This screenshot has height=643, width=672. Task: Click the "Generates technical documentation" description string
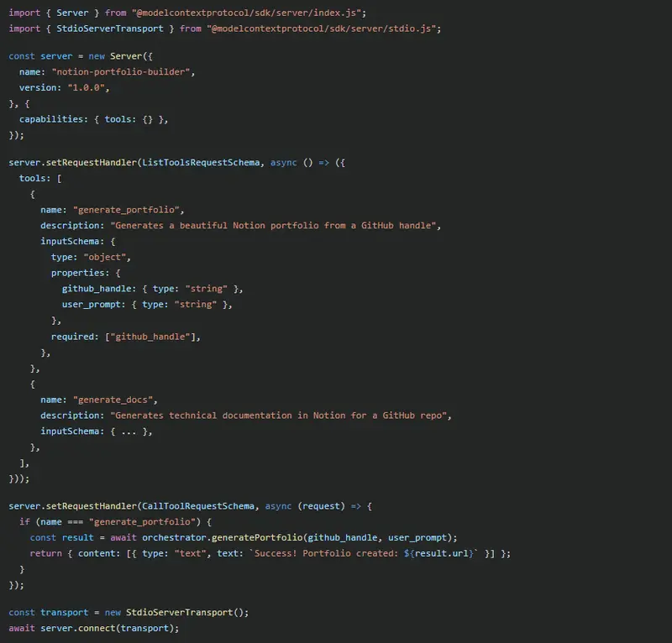coord(279,416)
